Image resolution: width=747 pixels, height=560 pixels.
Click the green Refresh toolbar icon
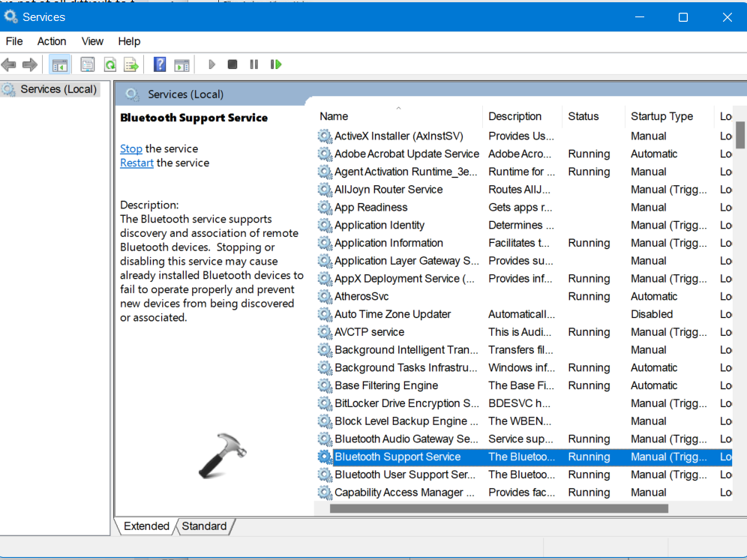110,64
